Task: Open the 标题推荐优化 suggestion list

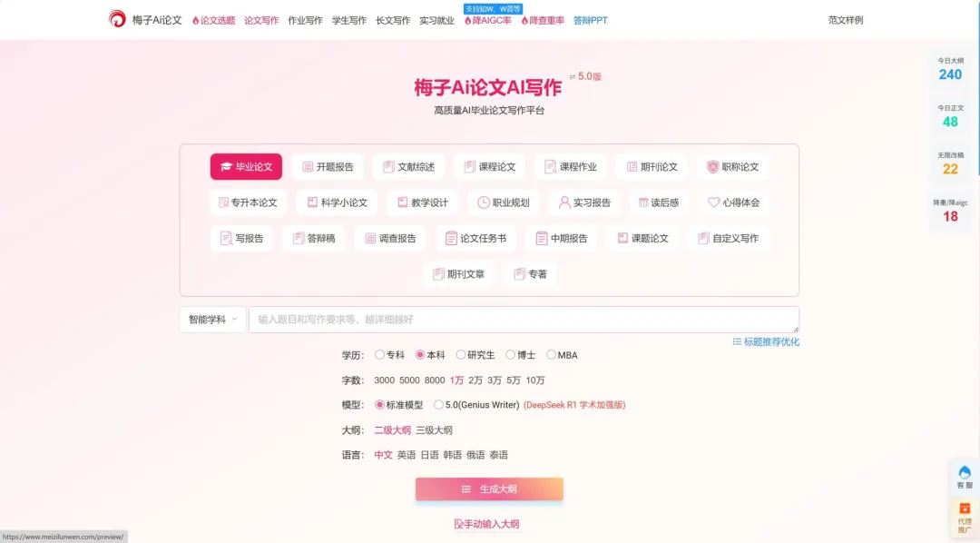Action: [766, 342]
